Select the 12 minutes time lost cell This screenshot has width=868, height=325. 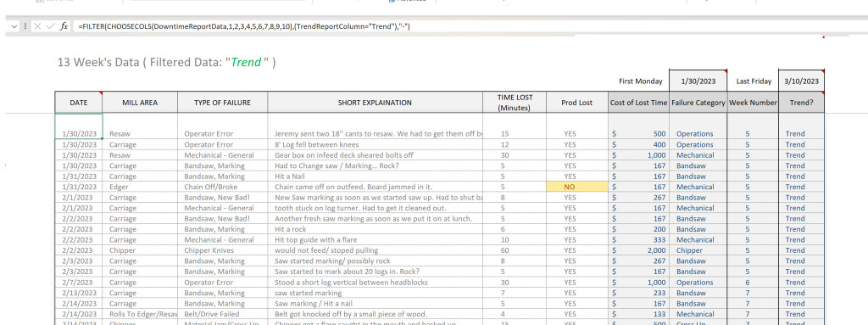pyautogui.click(x=515, y=145)
